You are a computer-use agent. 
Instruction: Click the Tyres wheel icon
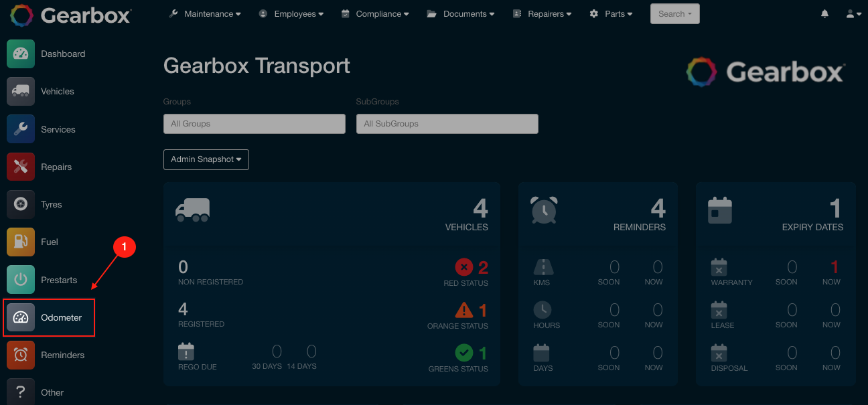[21, 204]
